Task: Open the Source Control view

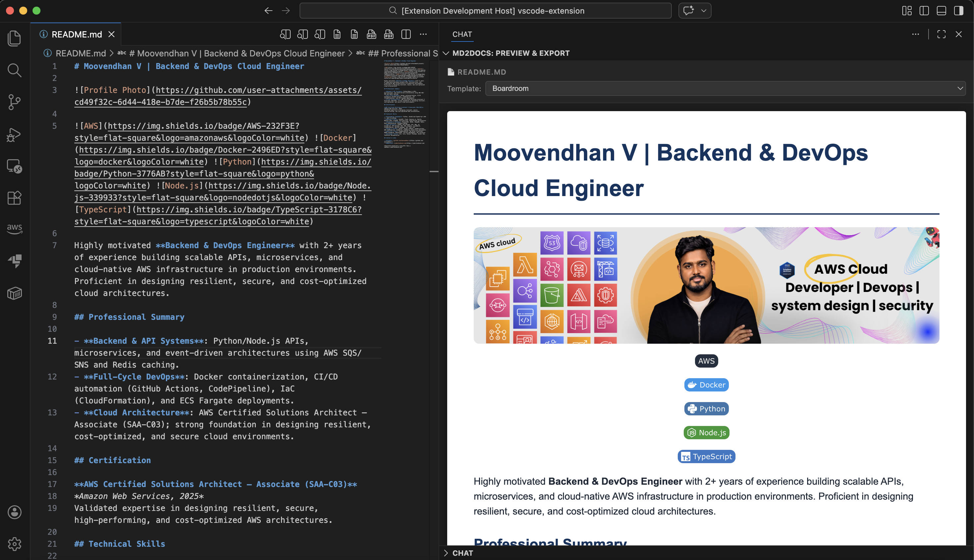Action: pos(15,102)
